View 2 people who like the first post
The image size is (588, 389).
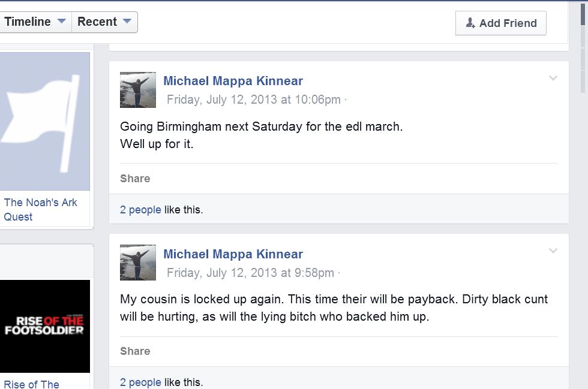coord(140,210)
